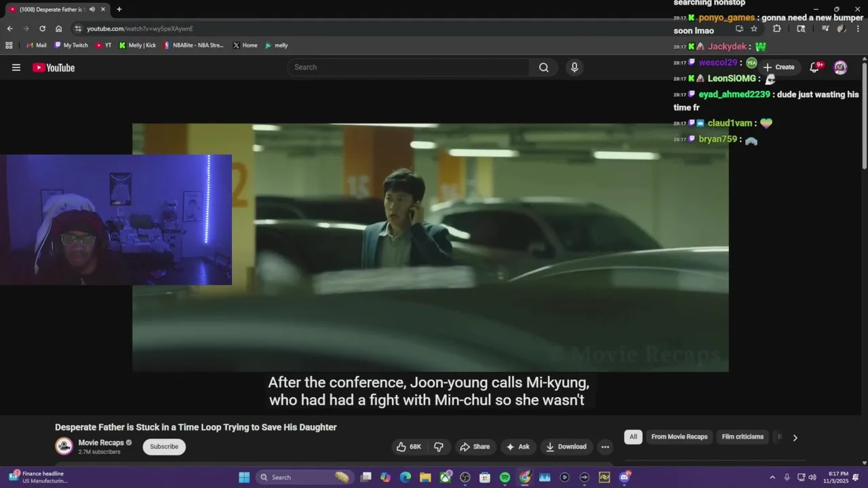
Task: Click the Share button
Action: click(475, 447)
